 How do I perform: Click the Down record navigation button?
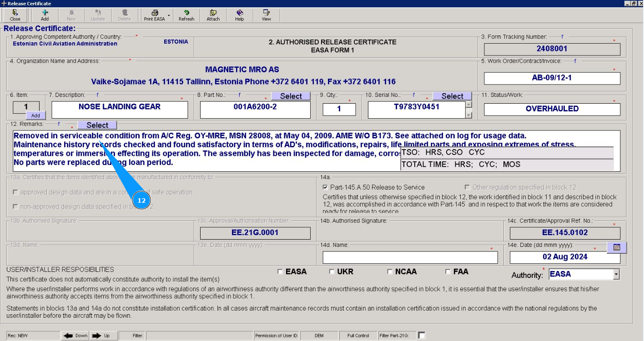pyautogui.click(x=75, y=336)
